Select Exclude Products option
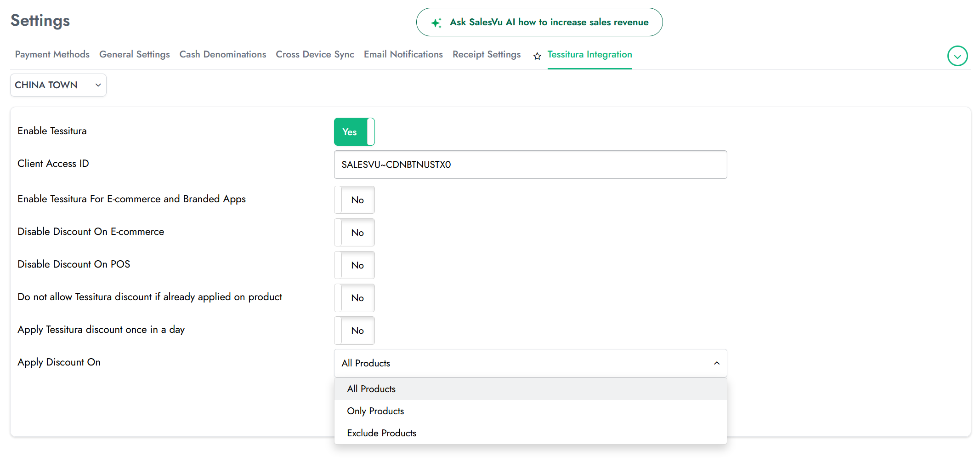Viewport: 980px width, 474px height. pyautogui.click(x=531, y=433)
